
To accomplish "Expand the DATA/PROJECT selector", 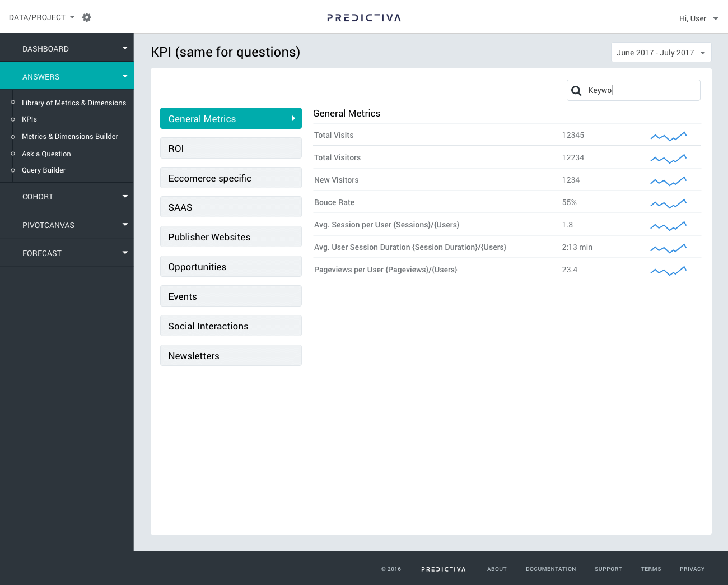I will 42,17.
